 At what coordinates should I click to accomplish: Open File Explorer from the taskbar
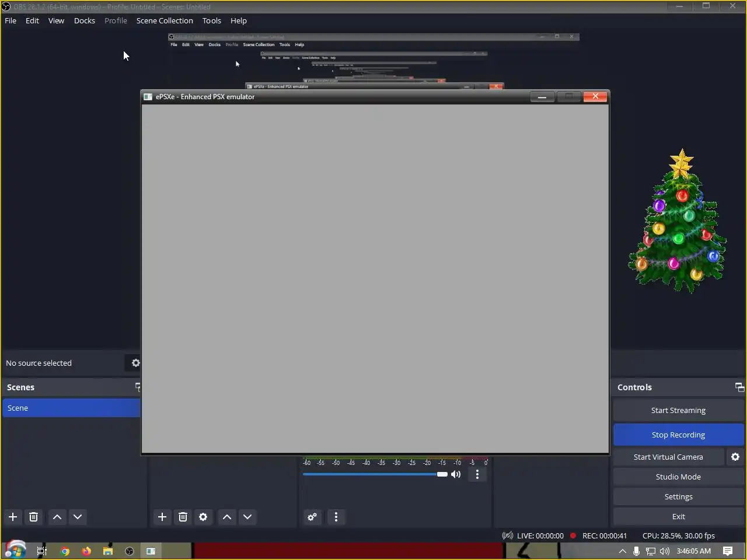108,551
